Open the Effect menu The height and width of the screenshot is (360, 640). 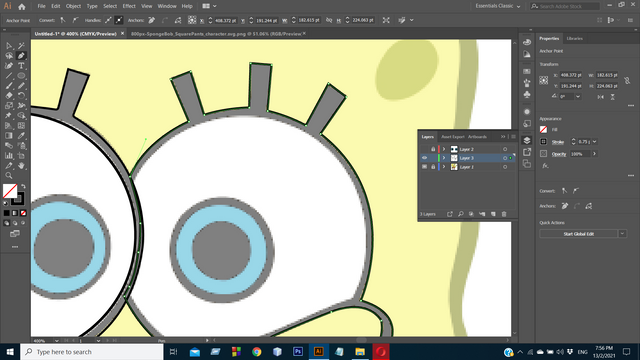129,6
